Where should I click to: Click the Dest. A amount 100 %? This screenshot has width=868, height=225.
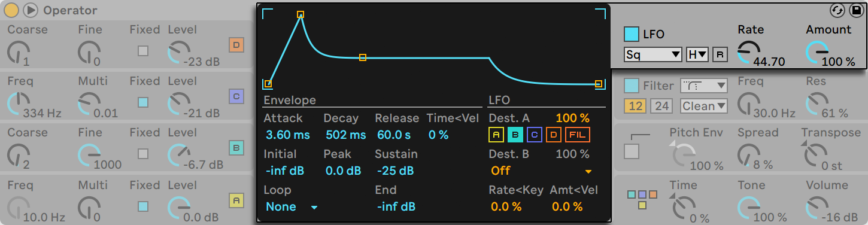(573, 118)
